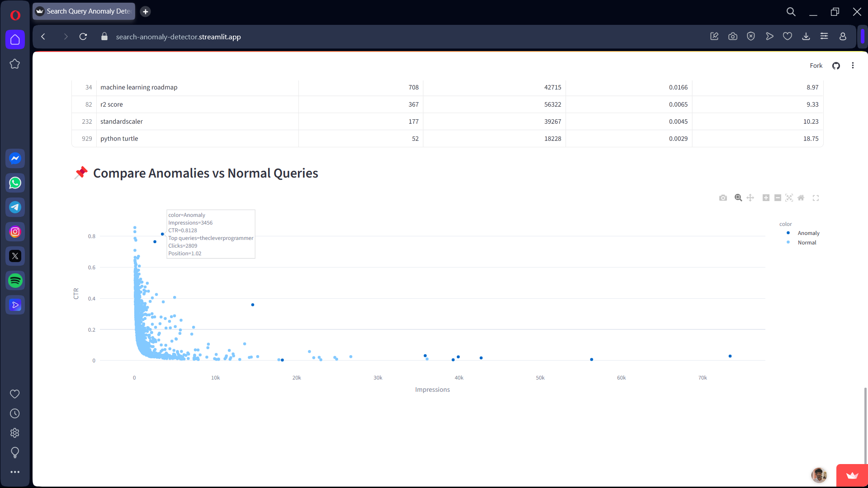
Task: Toggle the Anomaly series in the legend
Action: coord(808,233)
